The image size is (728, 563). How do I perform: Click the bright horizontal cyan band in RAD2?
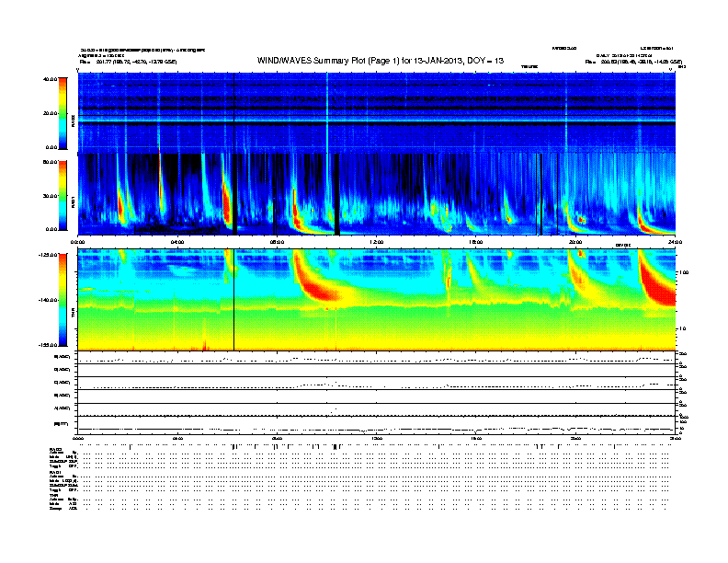click(x=377, y=119)
